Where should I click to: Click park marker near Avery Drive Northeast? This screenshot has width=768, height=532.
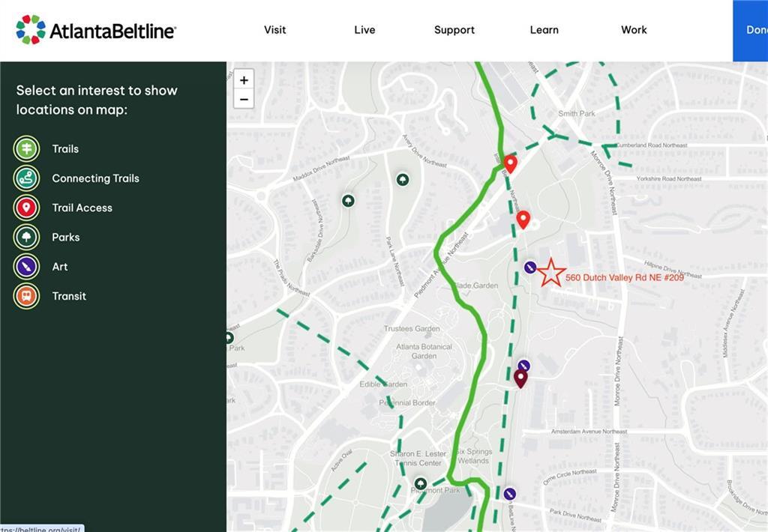pyautogui.click(x=403, y=180)
